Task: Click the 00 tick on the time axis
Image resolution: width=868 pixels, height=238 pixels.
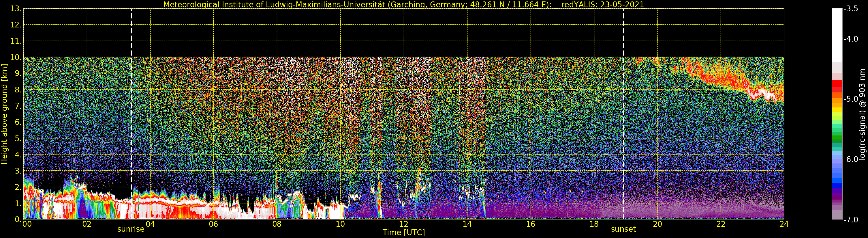Action: point(27,224)
